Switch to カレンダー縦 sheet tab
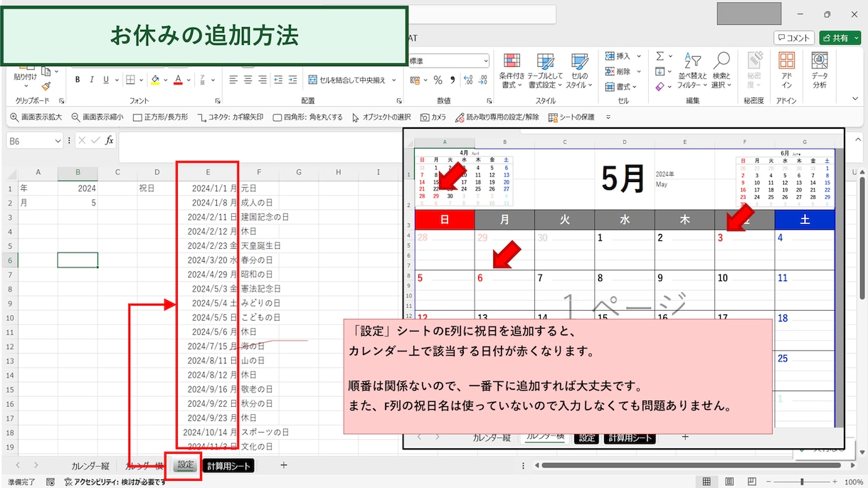This screenshot has width=868, height=488. (90, 466)
